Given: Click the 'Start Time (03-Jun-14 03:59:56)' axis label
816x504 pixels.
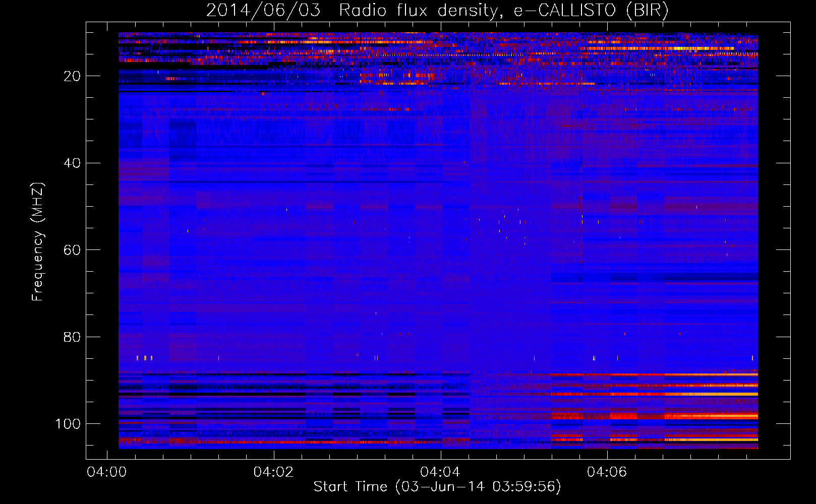Looking at the screenshot, I should tap(437, 487).
